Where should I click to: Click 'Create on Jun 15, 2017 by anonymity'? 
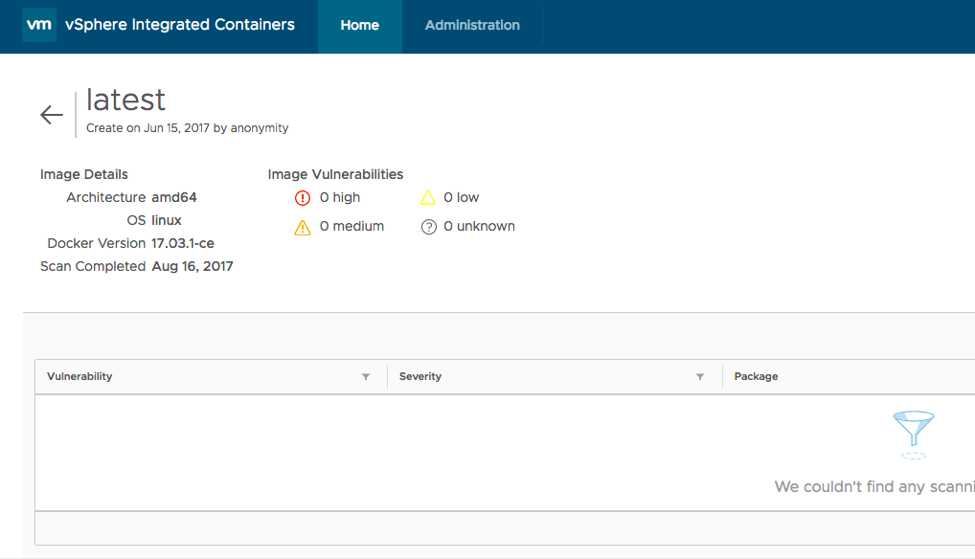[x=187, y=127]
